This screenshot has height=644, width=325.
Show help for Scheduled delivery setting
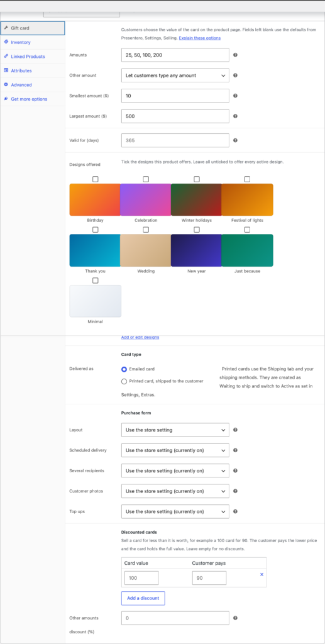click(x=236, y=450)
